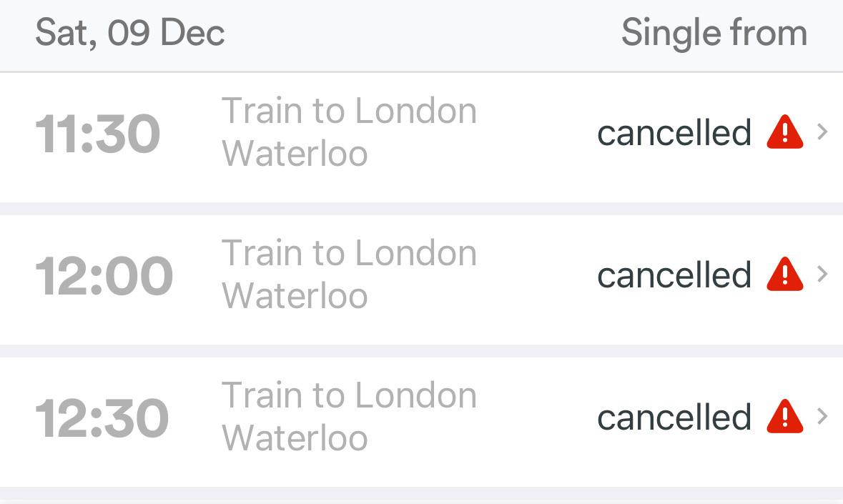843x504 pixels.
Task: Expand the 11:30 train details chevron
Action: click(x=822, y=132)
